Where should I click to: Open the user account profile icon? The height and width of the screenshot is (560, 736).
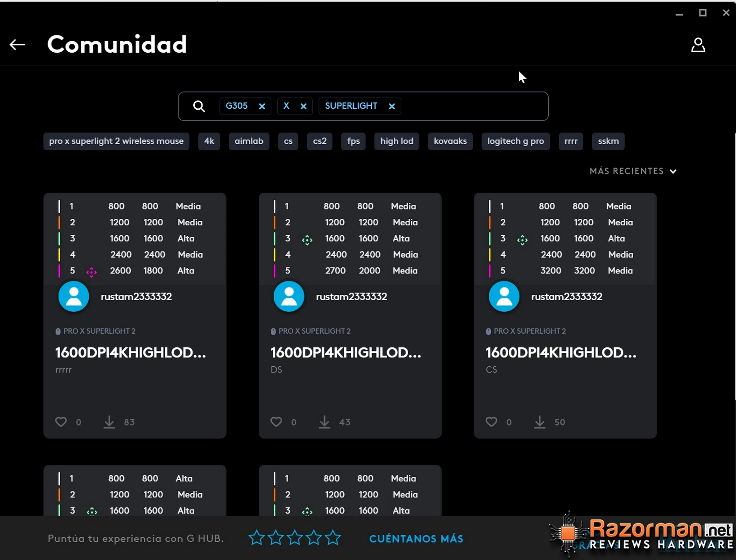698,45
